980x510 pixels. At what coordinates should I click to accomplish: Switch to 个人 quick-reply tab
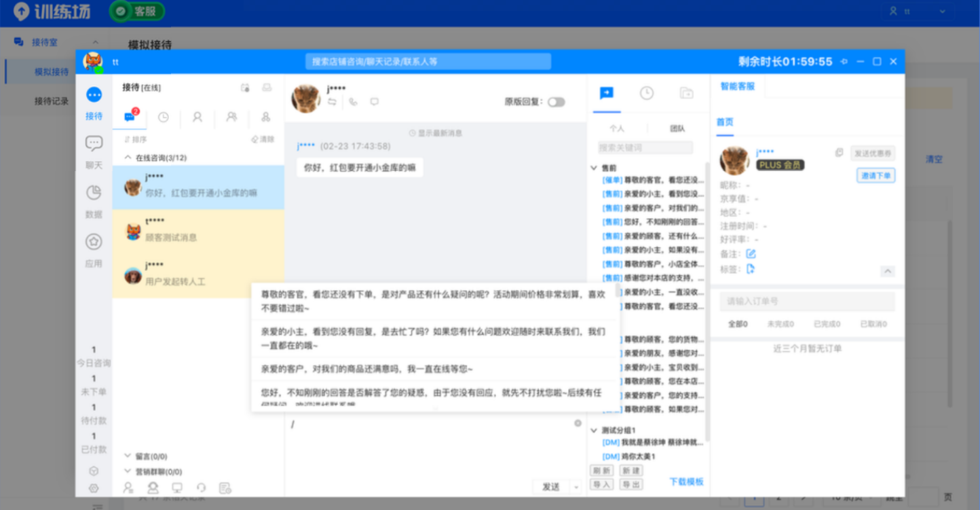pyautogui.click(x=617, y=128)
